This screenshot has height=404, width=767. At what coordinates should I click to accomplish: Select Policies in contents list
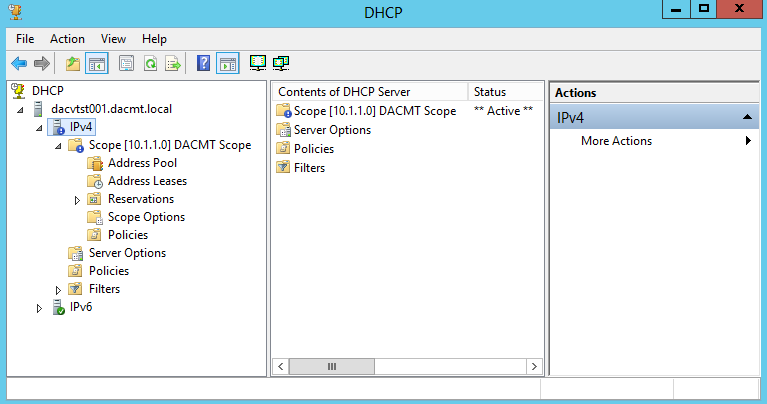coord(314,149)
